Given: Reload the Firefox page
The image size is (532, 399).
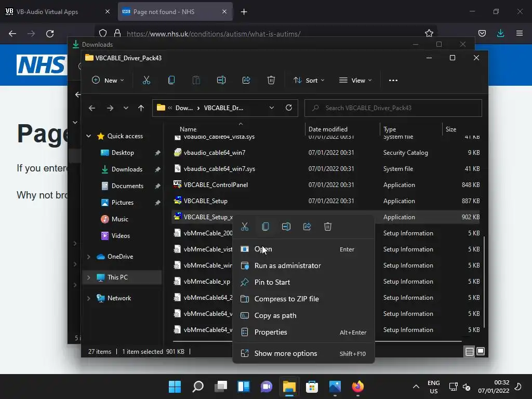Looking at the screenshot, I should pos(50,34).
